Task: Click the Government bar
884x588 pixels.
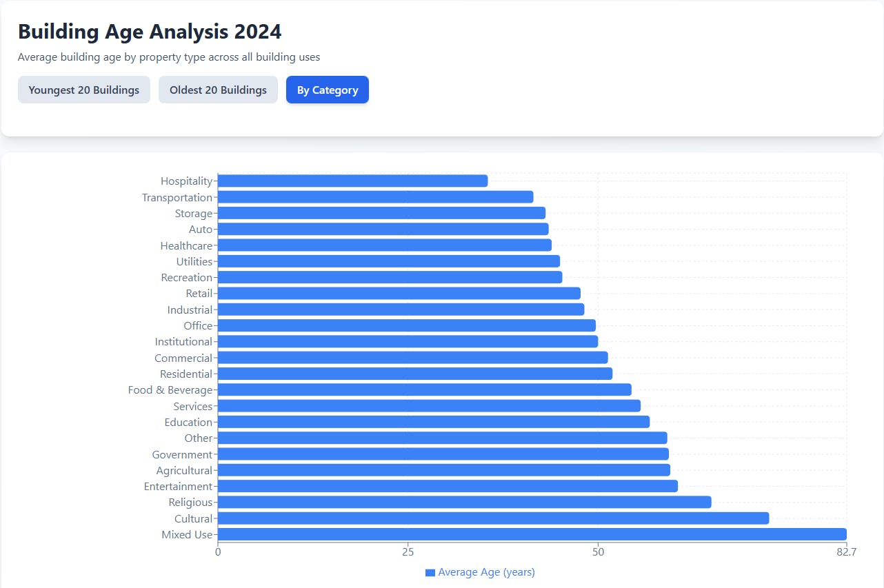Action: click(443, 454)
